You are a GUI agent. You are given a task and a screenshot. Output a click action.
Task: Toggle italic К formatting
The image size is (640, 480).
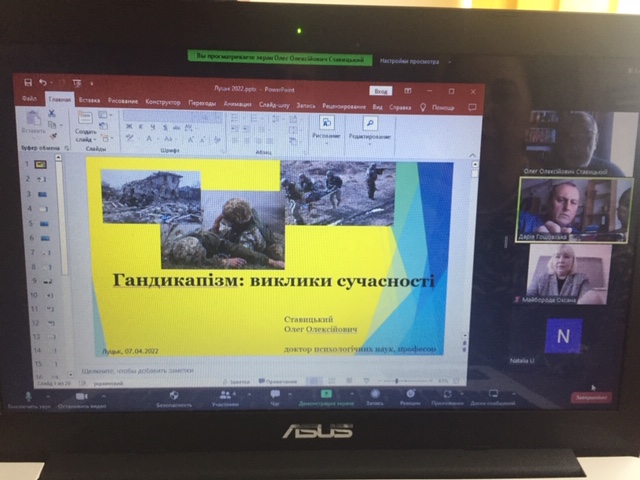click(141, 127)
